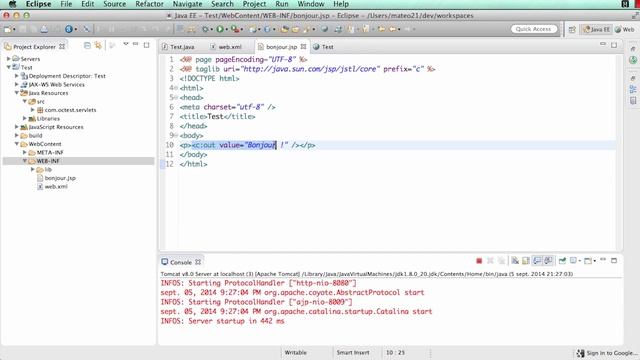The width and height of the screenshot is (640, 360).
Task: Expand the com.octest.servlets package
Action: 33,110
